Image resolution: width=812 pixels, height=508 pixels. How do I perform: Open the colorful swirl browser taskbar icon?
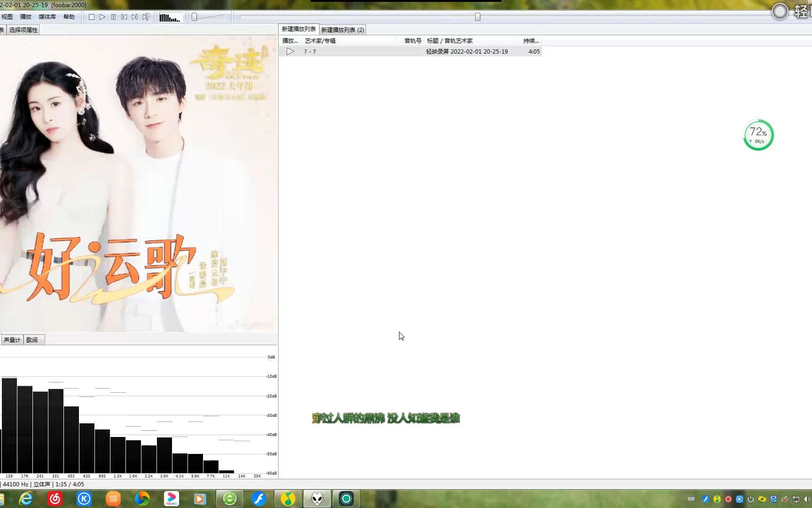pos(142,499)
